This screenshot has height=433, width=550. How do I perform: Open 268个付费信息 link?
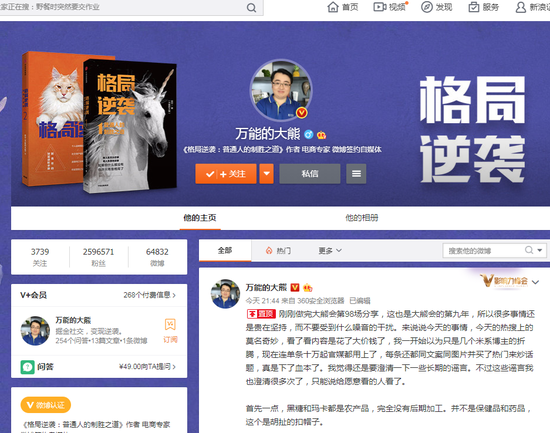point(149,295)
